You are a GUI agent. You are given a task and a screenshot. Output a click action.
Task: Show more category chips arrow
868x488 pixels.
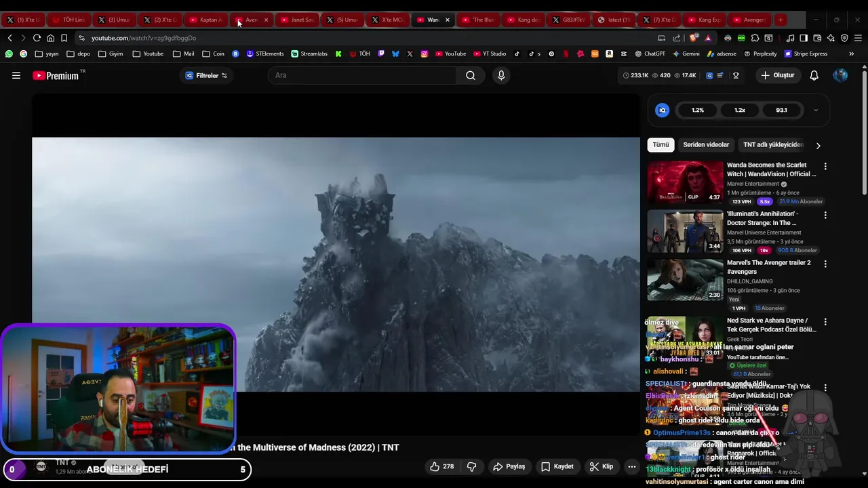click(818, 145)
